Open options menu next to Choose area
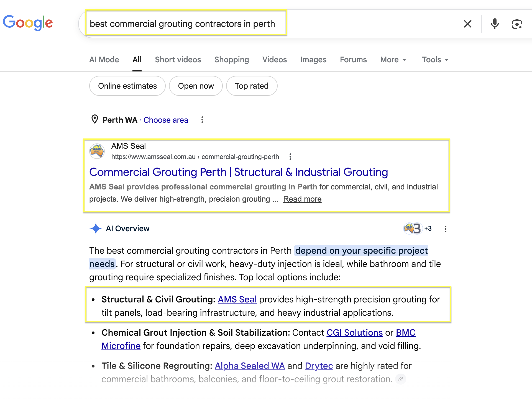The height and width of the screenshot is (401, 532). pyautogui.click(x=202, y=120)
